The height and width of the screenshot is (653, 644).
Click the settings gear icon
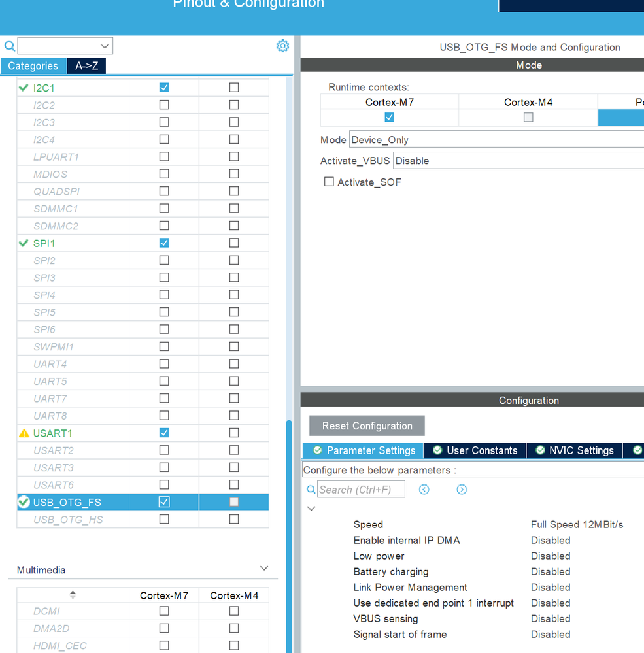282,46
